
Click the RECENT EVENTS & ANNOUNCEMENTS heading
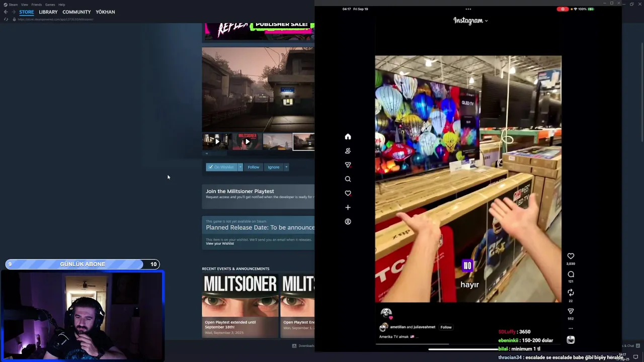(235, 269)
